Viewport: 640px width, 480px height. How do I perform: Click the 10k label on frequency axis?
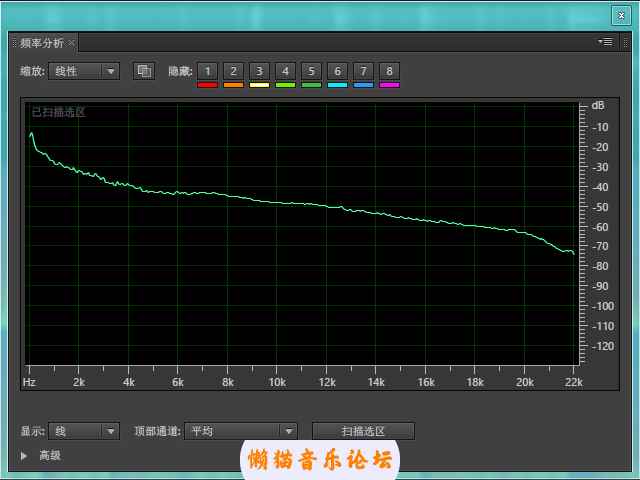277,382
